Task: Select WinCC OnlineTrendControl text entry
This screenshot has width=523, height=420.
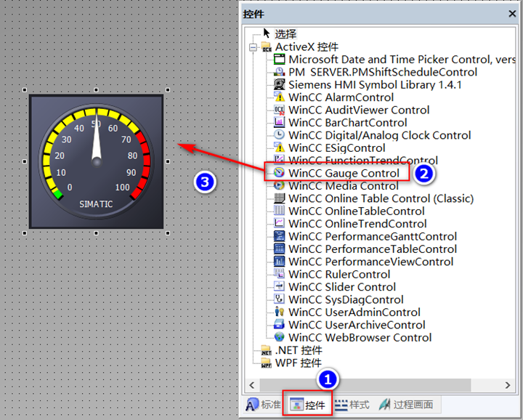Action: coord(357,224)
